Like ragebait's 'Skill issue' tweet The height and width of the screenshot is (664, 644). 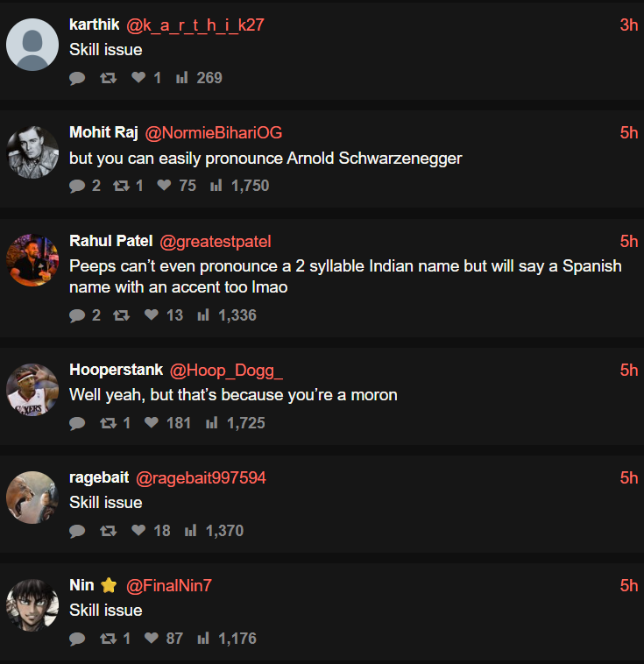(138, 531)
